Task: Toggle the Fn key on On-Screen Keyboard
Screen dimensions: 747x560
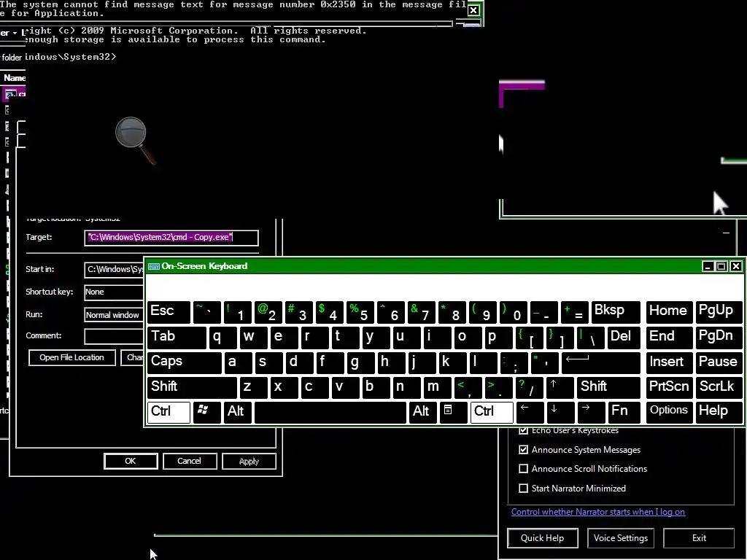Action: [624, 412]
